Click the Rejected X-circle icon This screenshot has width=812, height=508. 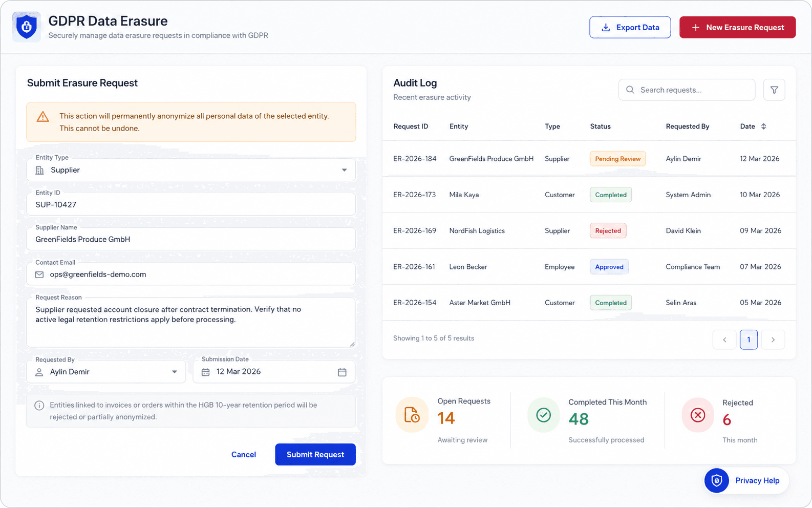click(698, 415)
